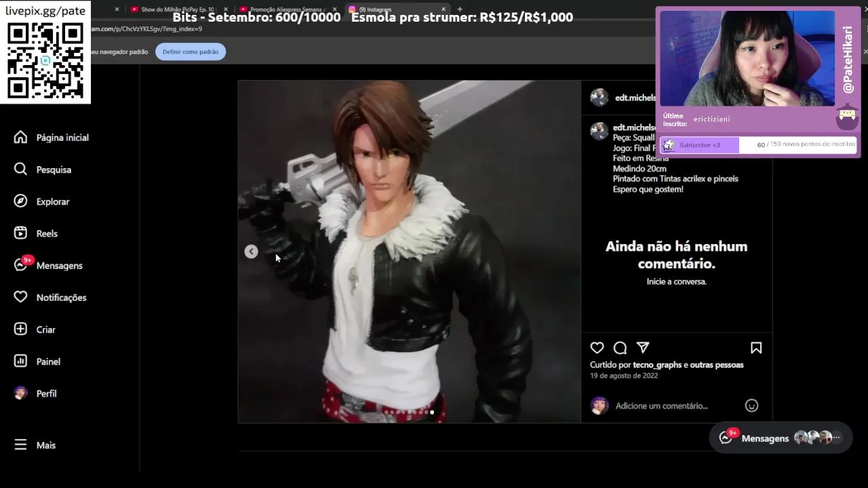Click the carousel dots indicator on image
The width and height of the screenshot is (868, 488).
(x=410, y=412)
